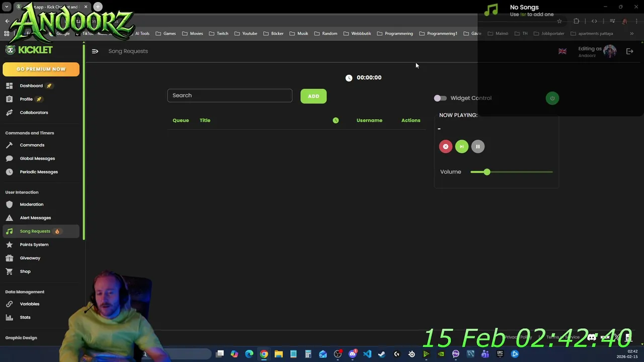
Task: Click the GO PREMIUM NOW button
Action: tap(41, 69)
